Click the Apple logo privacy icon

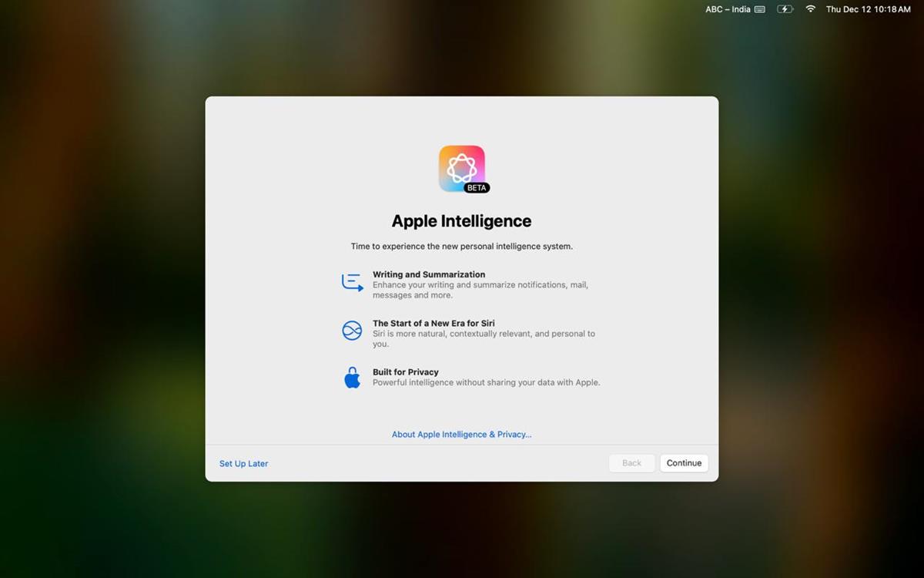point(352,378)
